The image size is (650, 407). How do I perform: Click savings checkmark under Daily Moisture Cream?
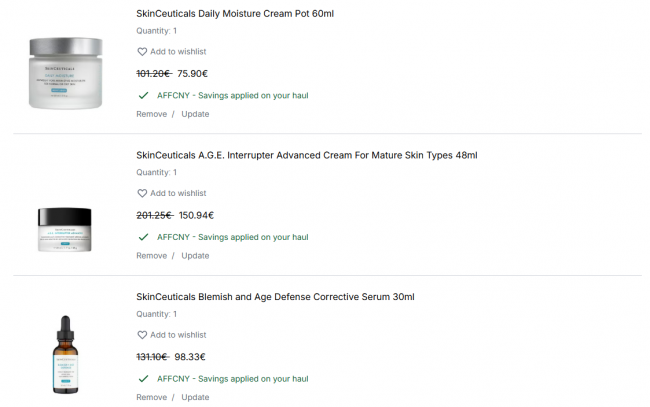143,95
